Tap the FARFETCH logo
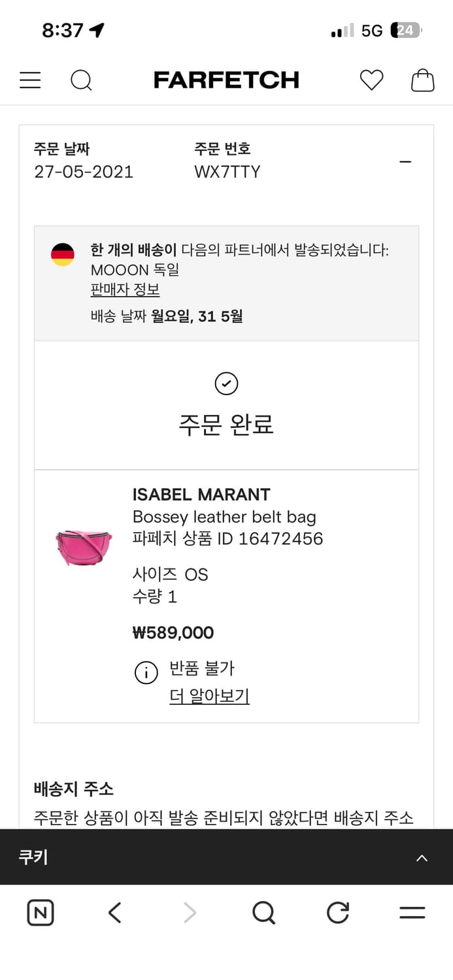This screenshot has height=980, width=453. click(226, 80)
